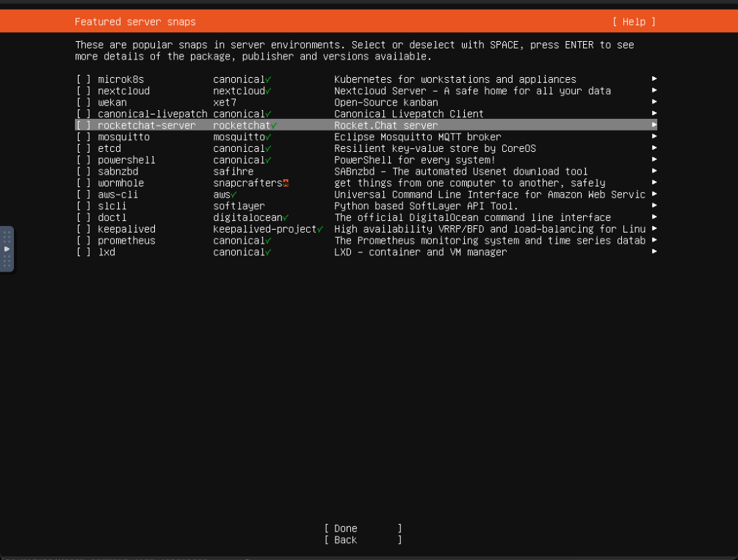Screen dimensions: 738x560
Task: Click the 'Featured server snaps' title
Action: click(135, 21)
